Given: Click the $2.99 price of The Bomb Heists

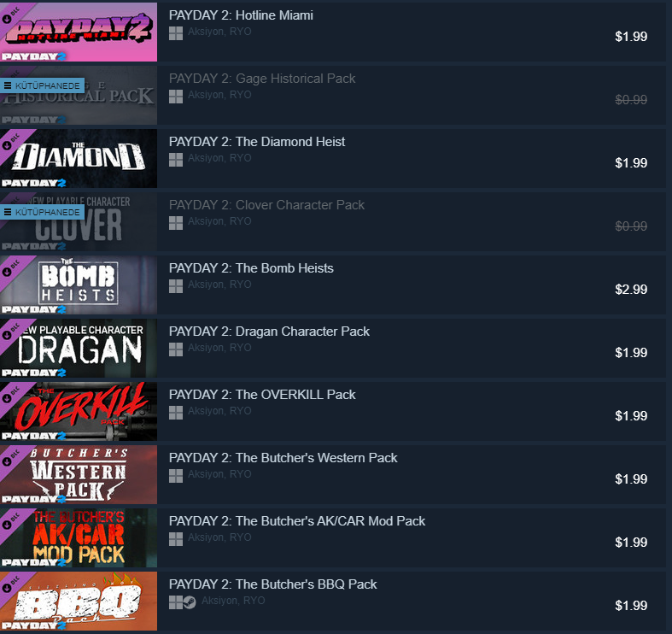Looking at the screenshot, I should (x=631, y=290).
